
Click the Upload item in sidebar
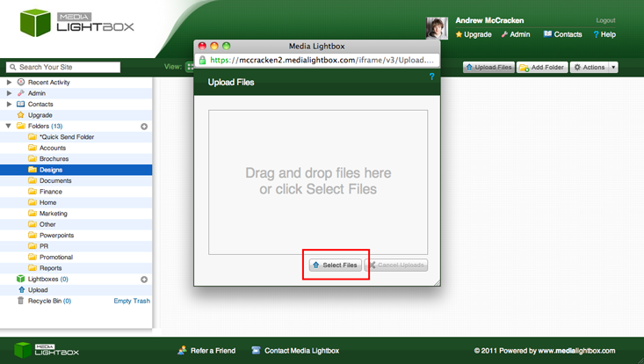click(x=38, y=290)
